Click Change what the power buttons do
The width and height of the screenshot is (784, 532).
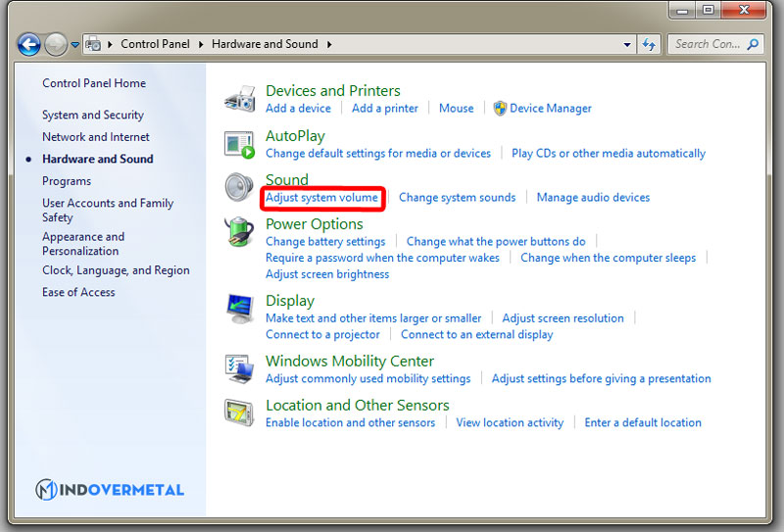point(496,241)
